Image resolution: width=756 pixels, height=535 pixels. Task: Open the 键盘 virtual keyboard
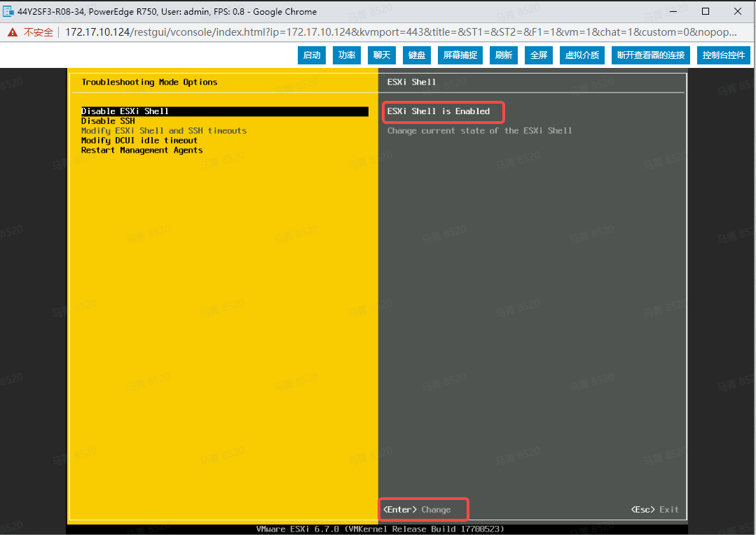[x=416, y=55]
